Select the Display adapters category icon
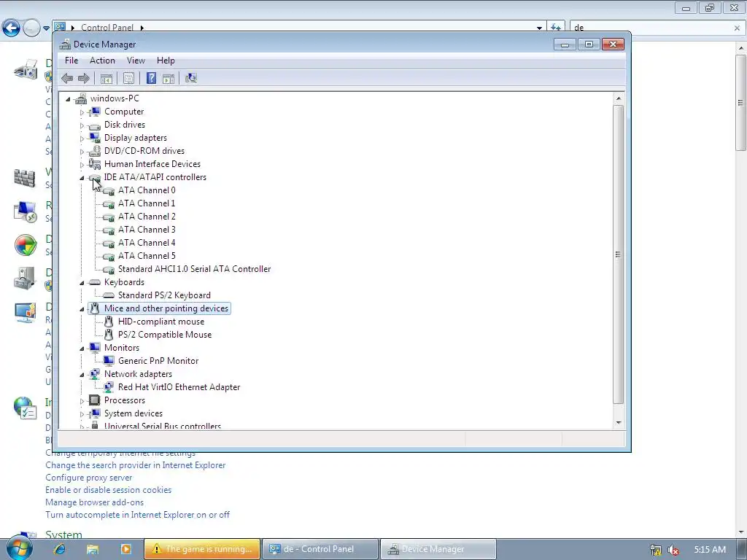The image size is (747, 560). [95, 138]
